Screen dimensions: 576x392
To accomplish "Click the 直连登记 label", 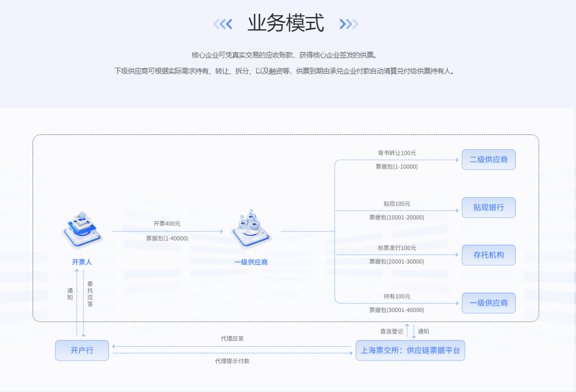I will [x=392, y=331].
